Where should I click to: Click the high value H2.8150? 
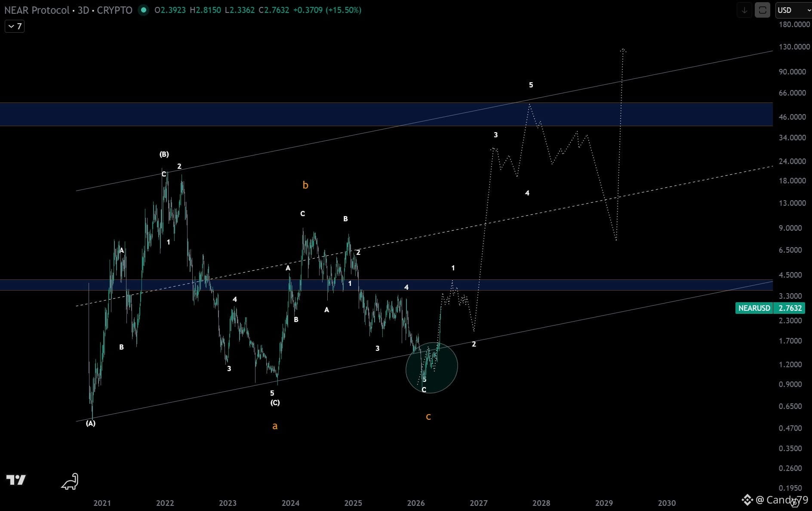point(206,10)
